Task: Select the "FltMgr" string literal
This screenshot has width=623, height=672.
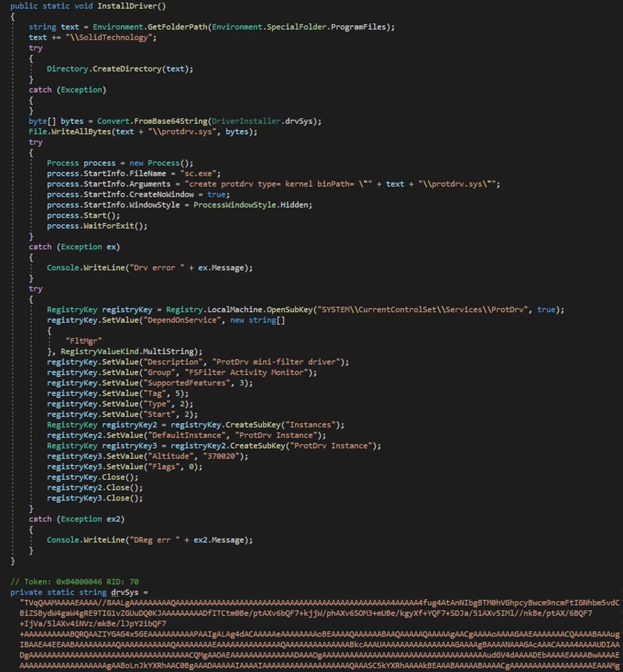Action: point(84,341)
